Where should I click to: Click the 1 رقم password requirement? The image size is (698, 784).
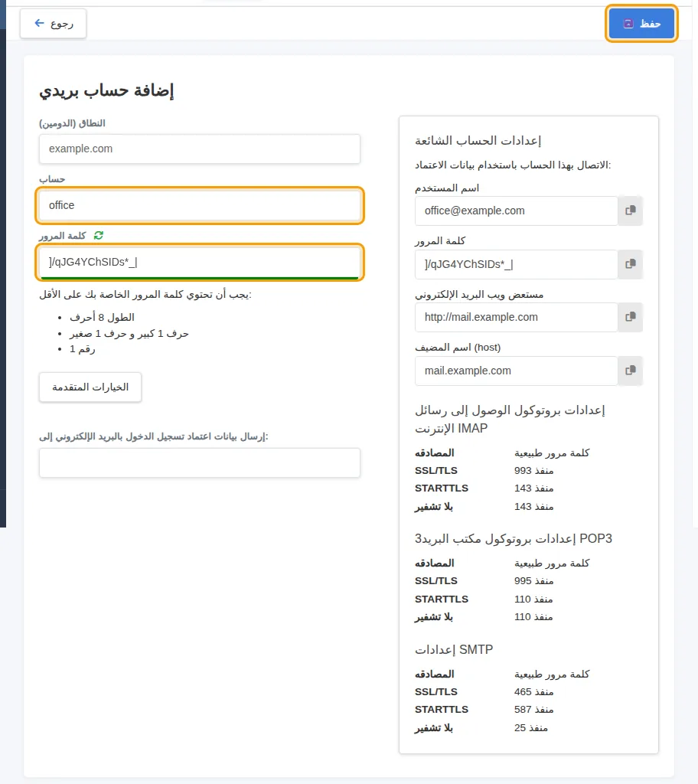[x=83, y=349]
